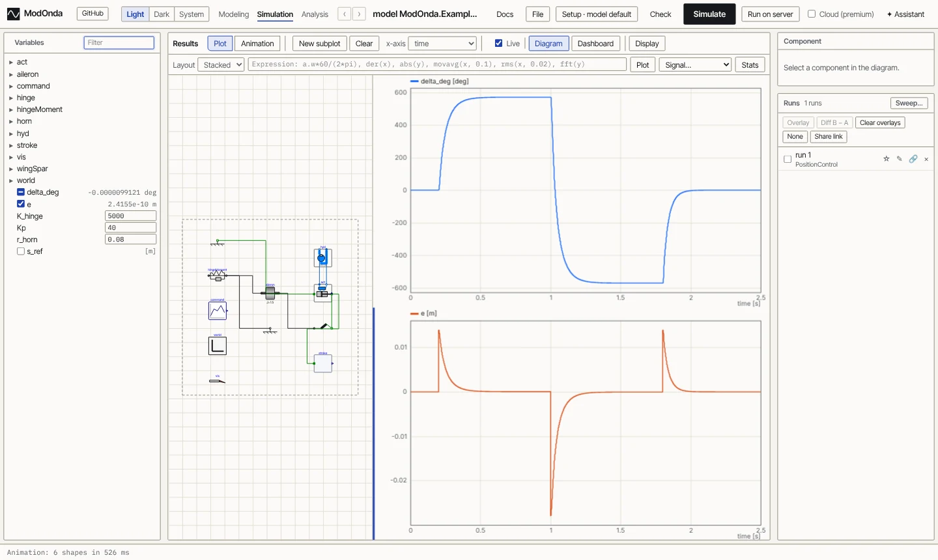Delete run 1 with the x icon
938x560 pixels.
coord(926,159)
